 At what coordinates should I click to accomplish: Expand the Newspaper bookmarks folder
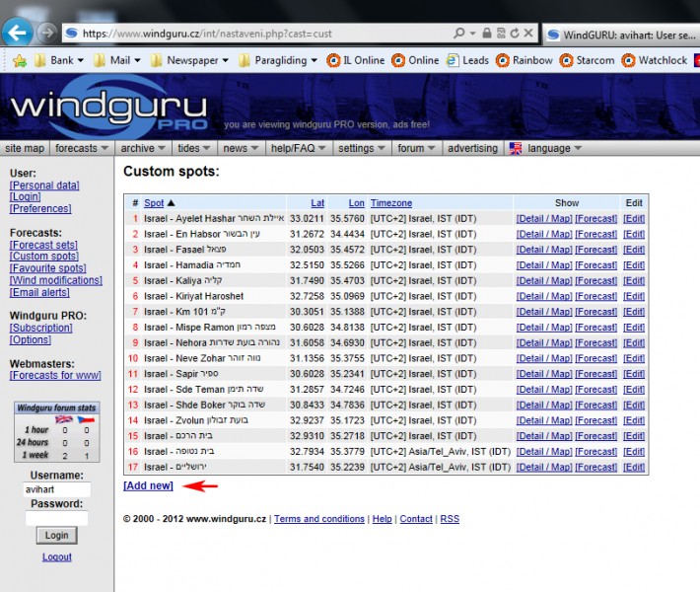pyautogui.click(x=189, y=60)
